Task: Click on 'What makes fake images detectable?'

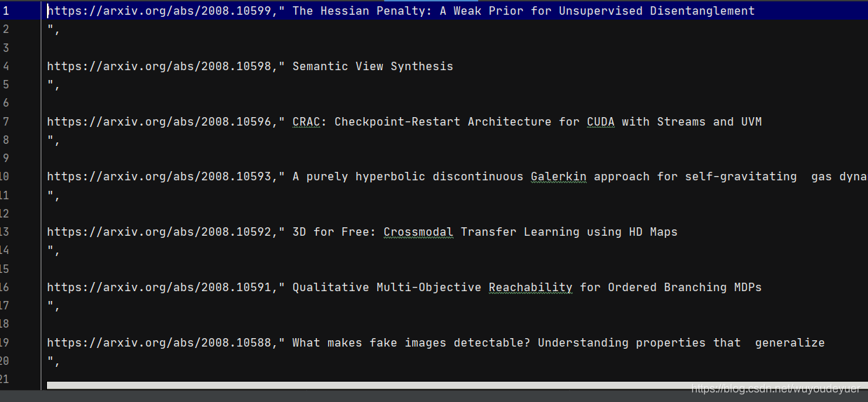Action: pos(412,342)
